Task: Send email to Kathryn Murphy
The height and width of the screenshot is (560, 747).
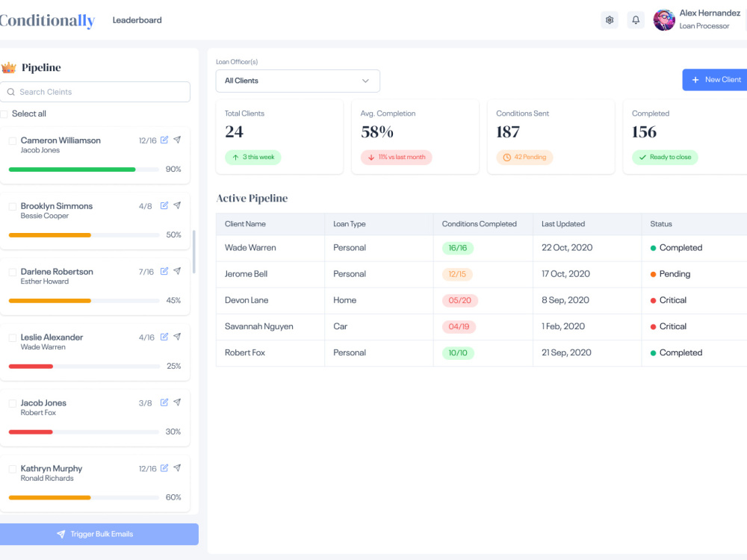Action: (x=177, y=469)
